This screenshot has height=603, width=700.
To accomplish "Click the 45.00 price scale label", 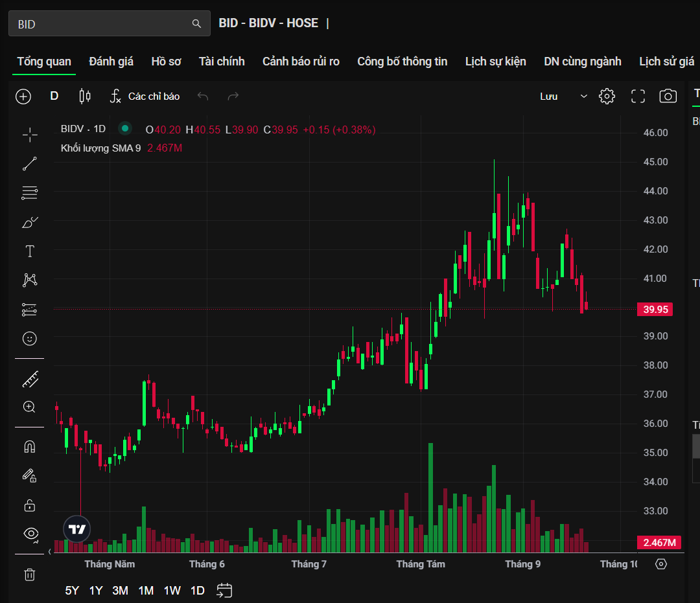I will click(655, 162).
